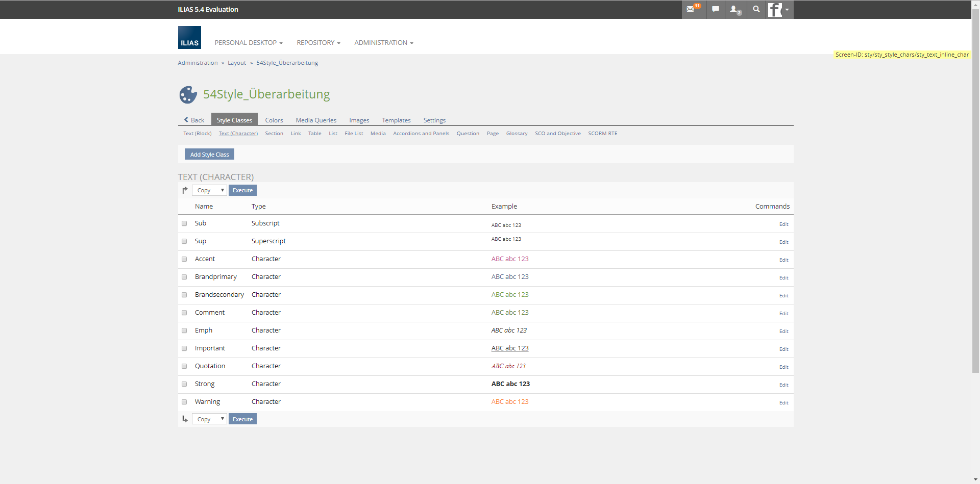This screenshot has width=980, height=484.
Task: Check the Sub style class checkbox
Action: coord(184,223)
